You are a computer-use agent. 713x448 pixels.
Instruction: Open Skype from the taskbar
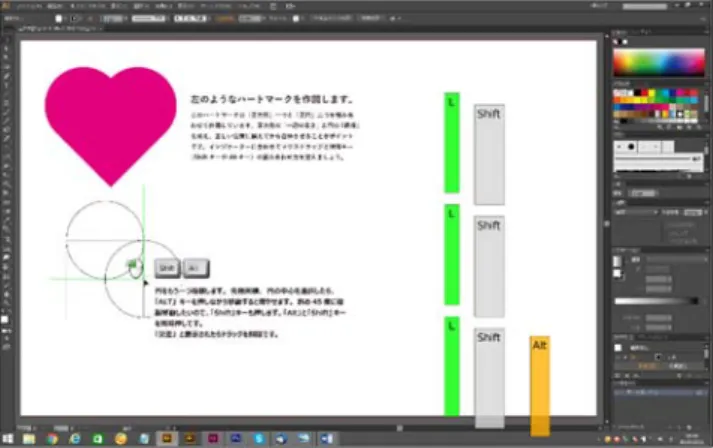(x=259, y=439)
